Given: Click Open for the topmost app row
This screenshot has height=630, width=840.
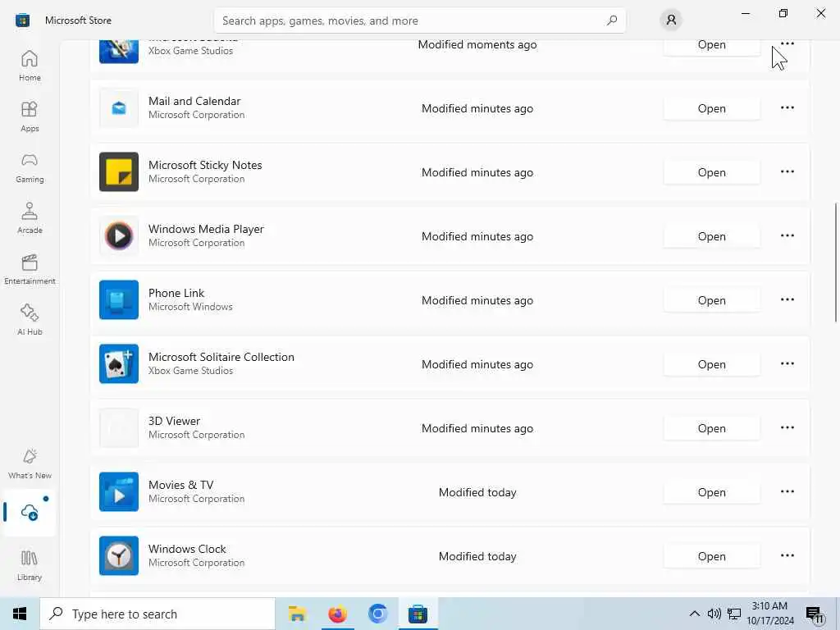Looking at the screenshot, I should pyautogui.click(x=711, y=46).
